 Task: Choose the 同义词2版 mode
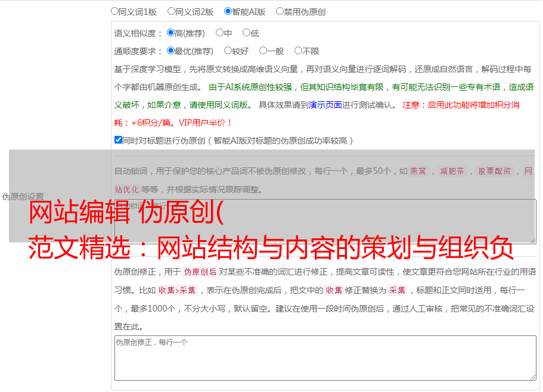[x=171, y=11]
